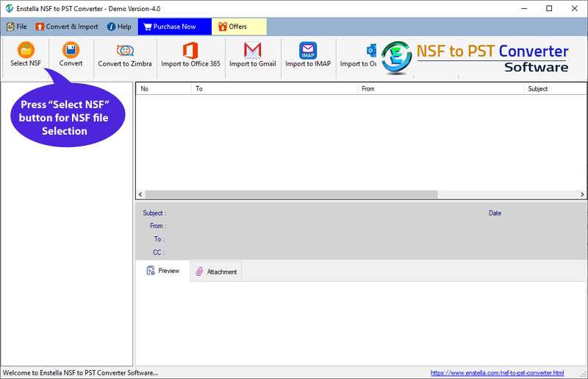Click the Enstella logo in toolbar banner

pyautogui.click(x=396, y=57)
